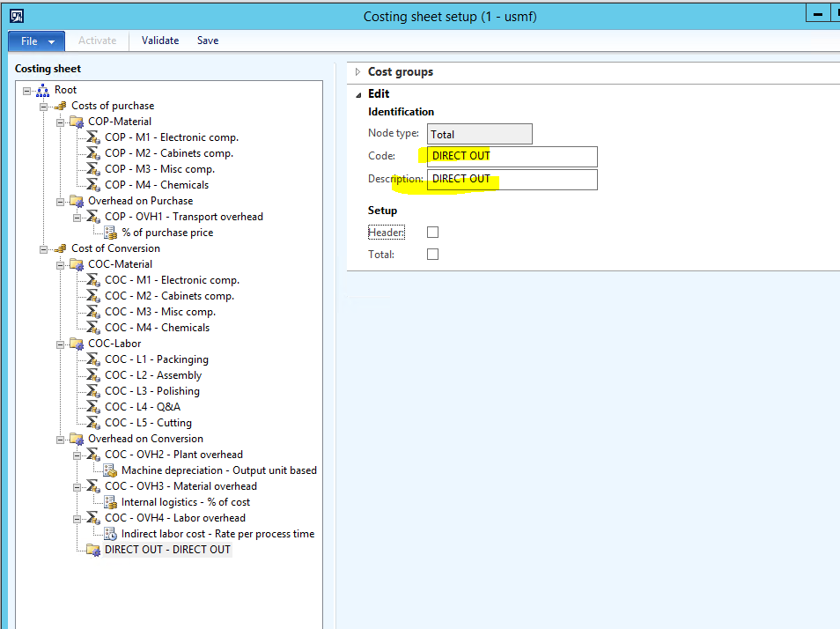Click into the Code input field
Screen dimensions: 840x629
(512, 157)
